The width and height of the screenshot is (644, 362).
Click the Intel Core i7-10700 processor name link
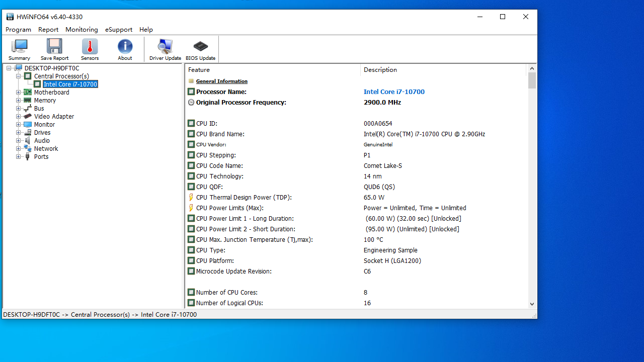[394, 92]
